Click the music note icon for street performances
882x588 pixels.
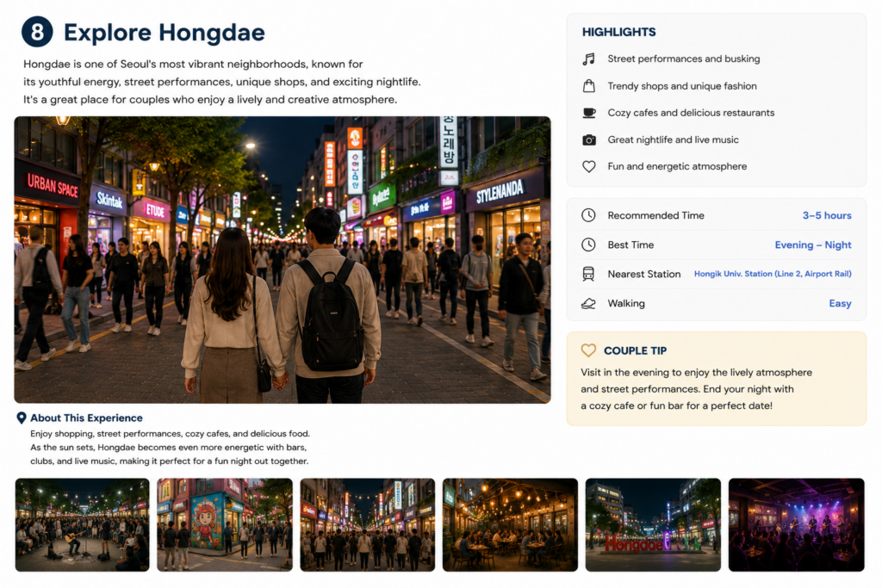point(588,59)
